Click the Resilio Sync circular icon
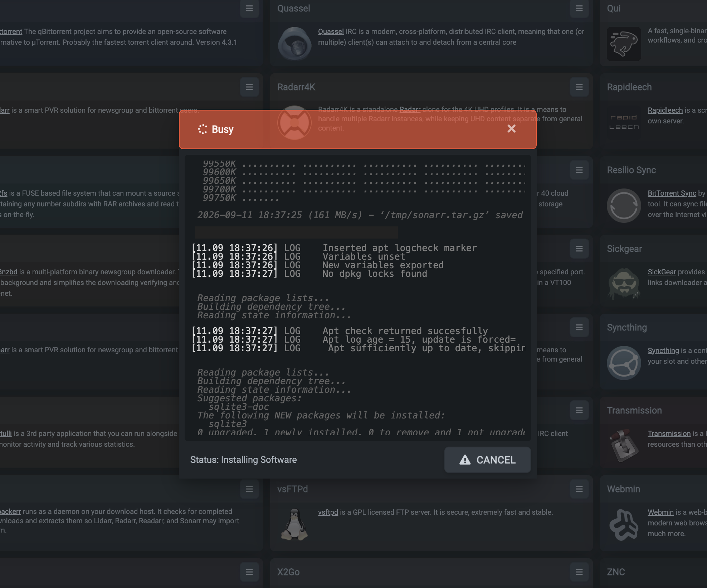Viewport: 707px width, 588px height. (x=624, y=205)
